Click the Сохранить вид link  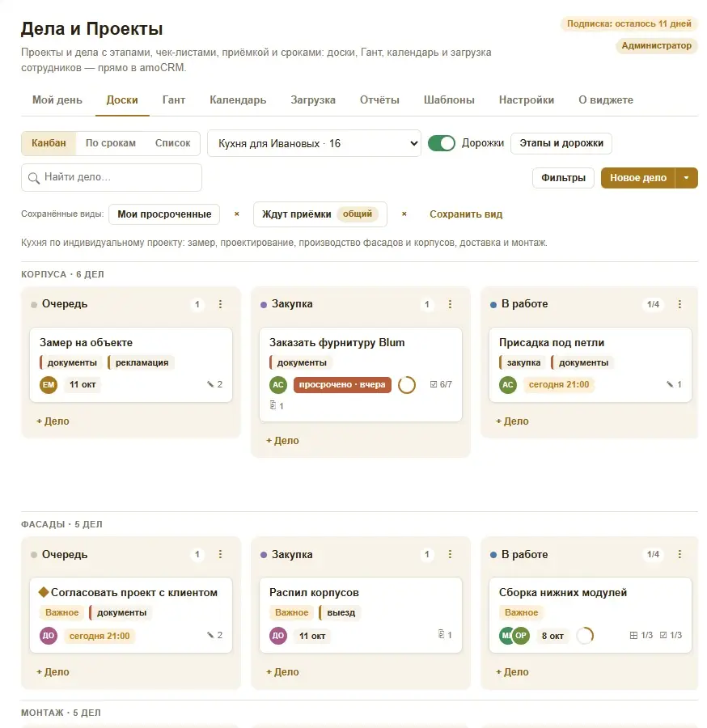[466, 214]
